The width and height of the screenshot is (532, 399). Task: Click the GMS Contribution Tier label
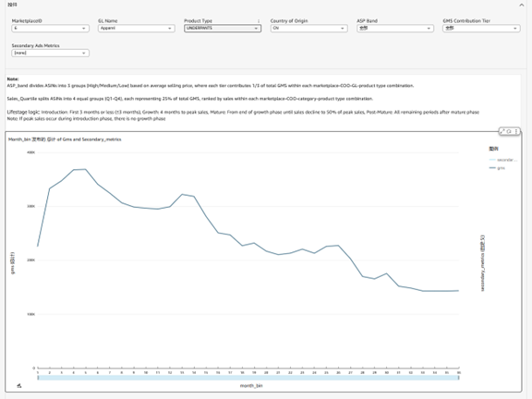466,21
